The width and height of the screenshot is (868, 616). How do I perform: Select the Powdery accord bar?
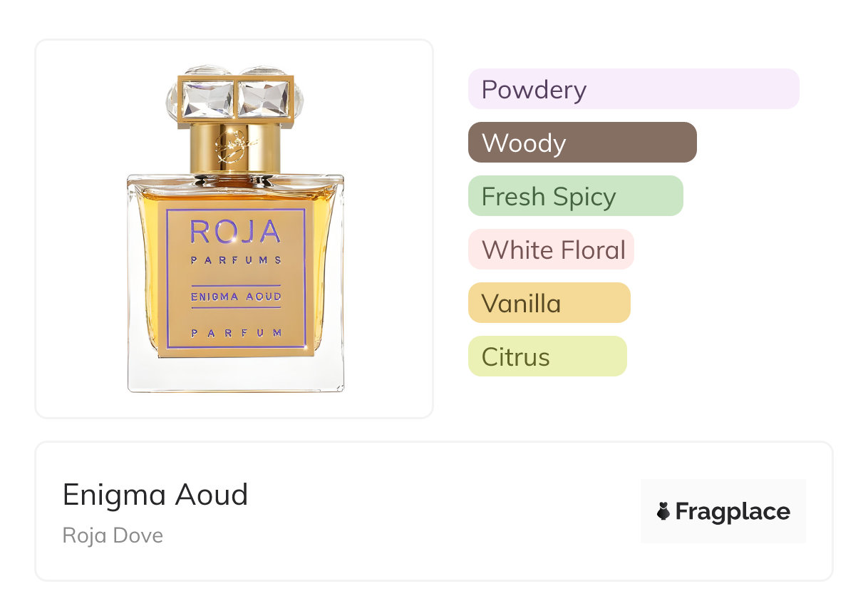tap(634, 89)
